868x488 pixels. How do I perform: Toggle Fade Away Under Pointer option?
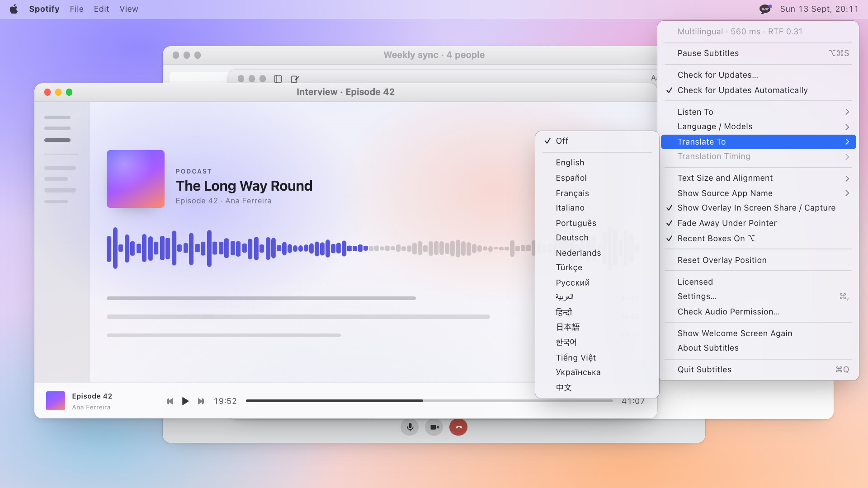click(x=759, y=223)
